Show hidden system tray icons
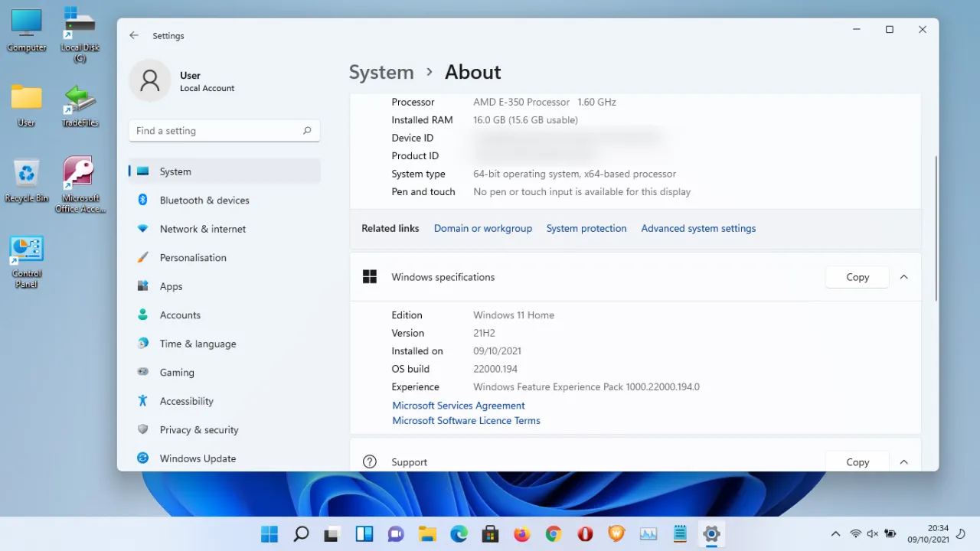Screen dimensions: 980x551 (835, 534)
